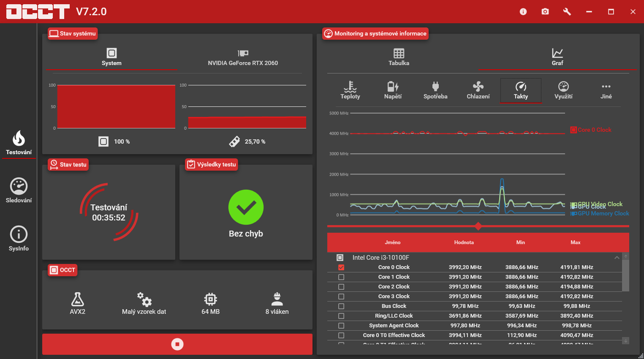Click the red diamond graph divider handle
Viewport: 644px width, 359px height.
(x=478, y=226)
